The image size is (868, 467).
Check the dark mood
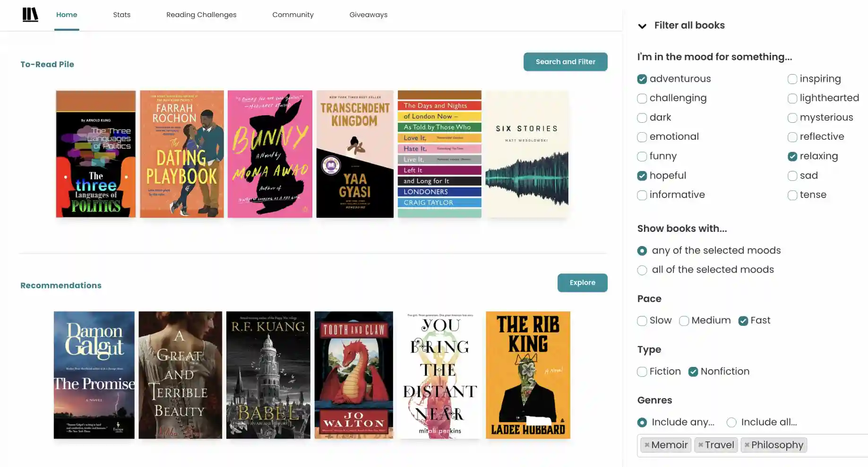point(642,118)
